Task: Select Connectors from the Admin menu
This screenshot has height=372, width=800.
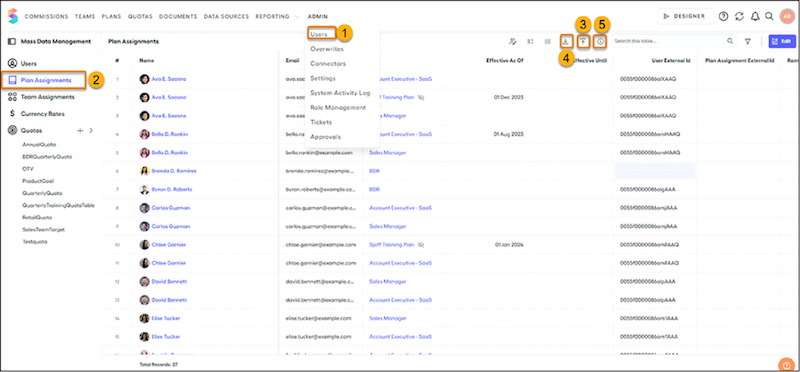Action: click(328, 64)
